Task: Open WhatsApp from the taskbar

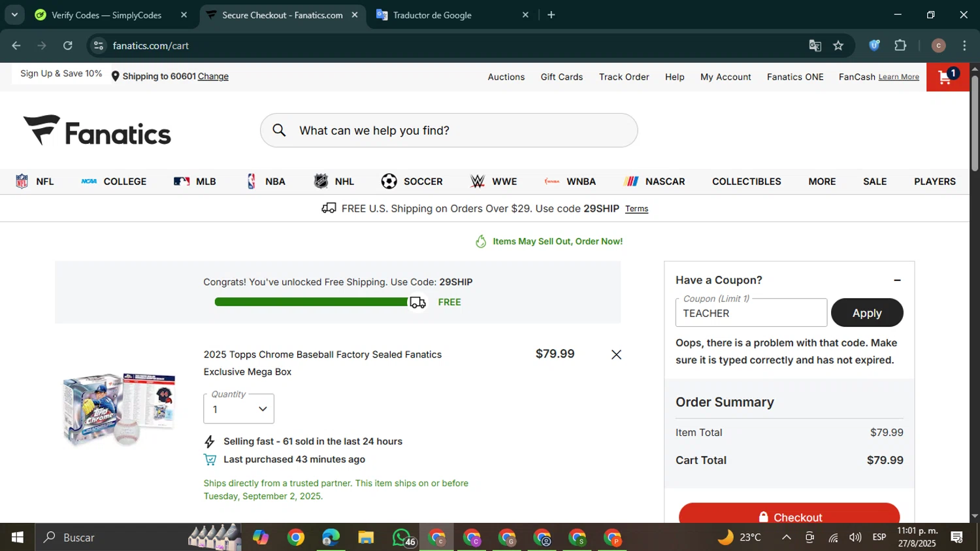Action: point(402,537)
